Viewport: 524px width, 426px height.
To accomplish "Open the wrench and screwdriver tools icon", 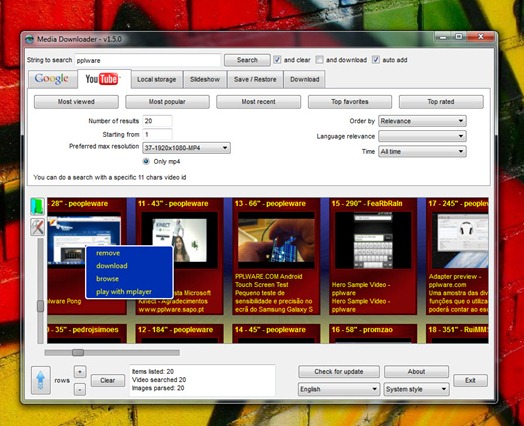I will (x=37, y=227).
